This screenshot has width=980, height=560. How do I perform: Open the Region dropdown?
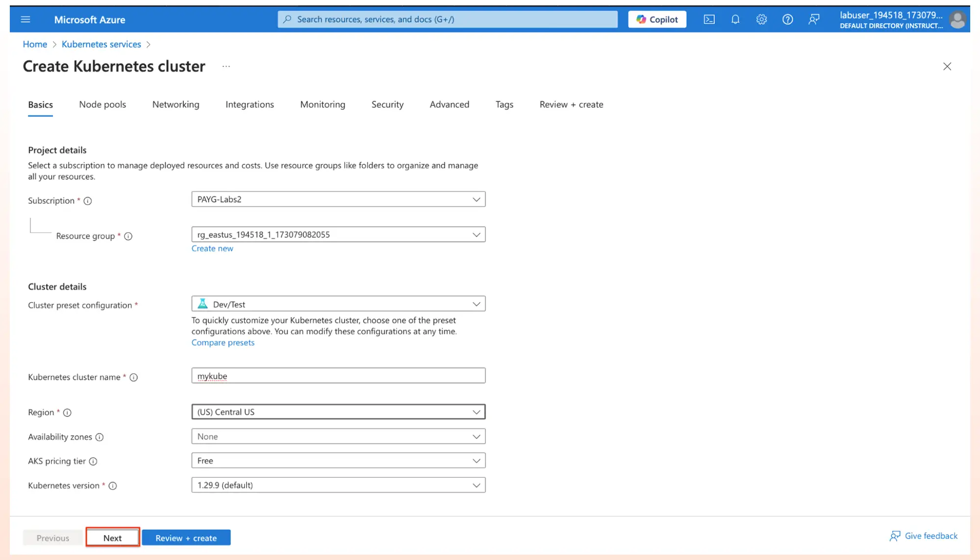pos(338,412)
